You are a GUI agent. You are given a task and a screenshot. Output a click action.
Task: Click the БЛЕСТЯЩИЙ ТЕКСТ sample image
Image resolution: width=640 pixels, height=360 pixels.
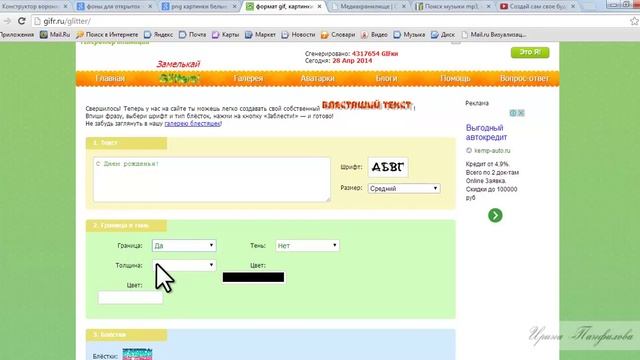[x=367, y=105]
